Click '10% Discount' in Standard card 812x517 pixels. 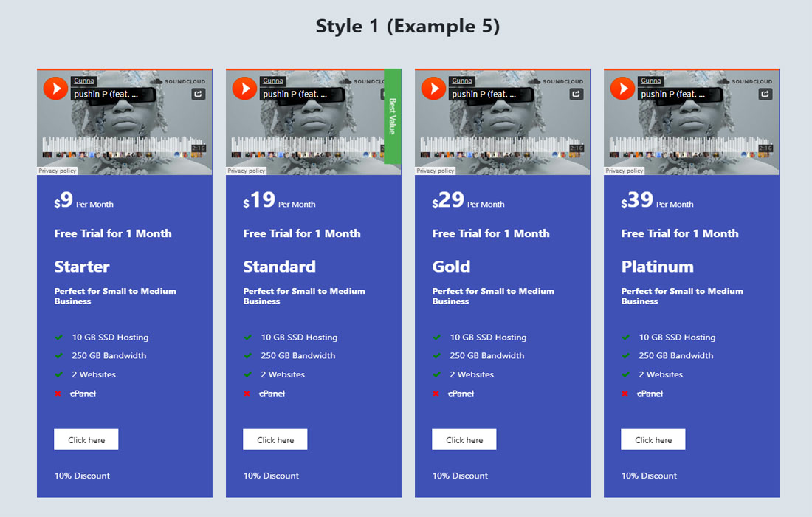(x=271, y=476)
